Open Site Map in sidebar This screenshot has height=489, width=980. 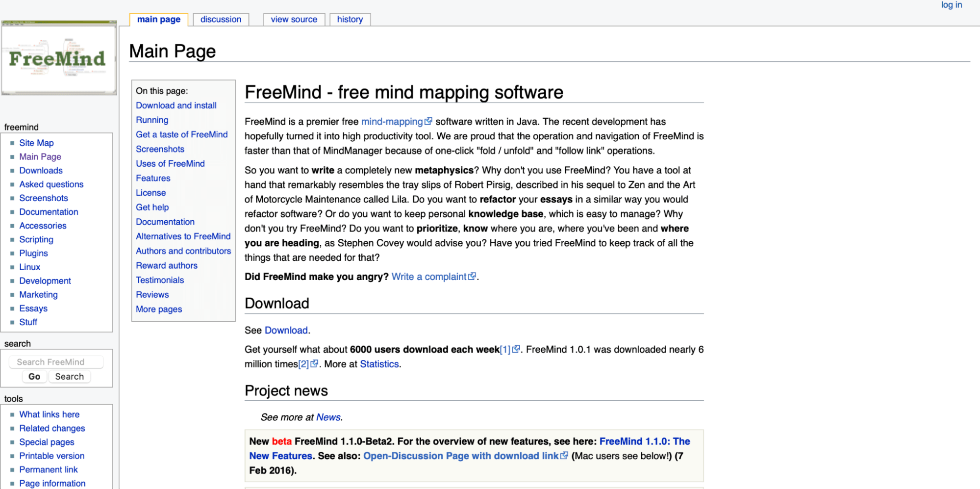tap(37, 143)
